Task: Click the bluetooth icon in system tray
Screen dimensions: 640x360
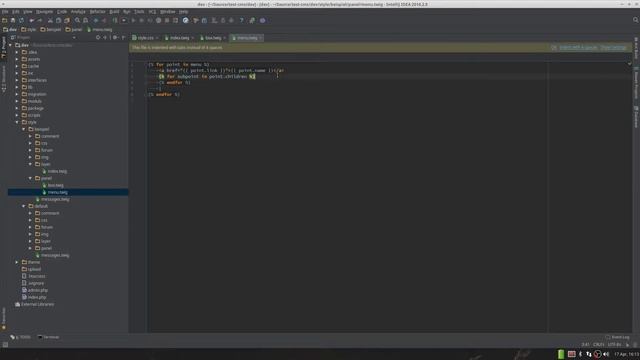Action: (580, 354)
